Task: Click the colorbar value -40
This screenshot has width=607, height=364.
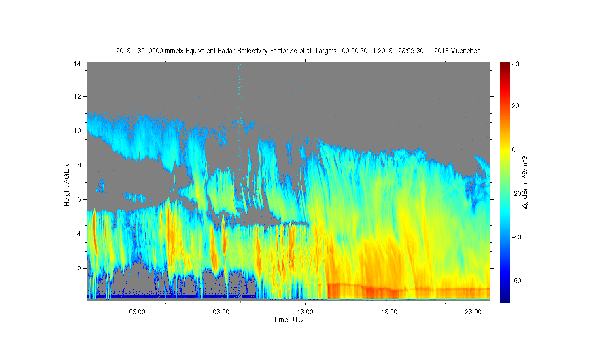Action: point(516,237)
